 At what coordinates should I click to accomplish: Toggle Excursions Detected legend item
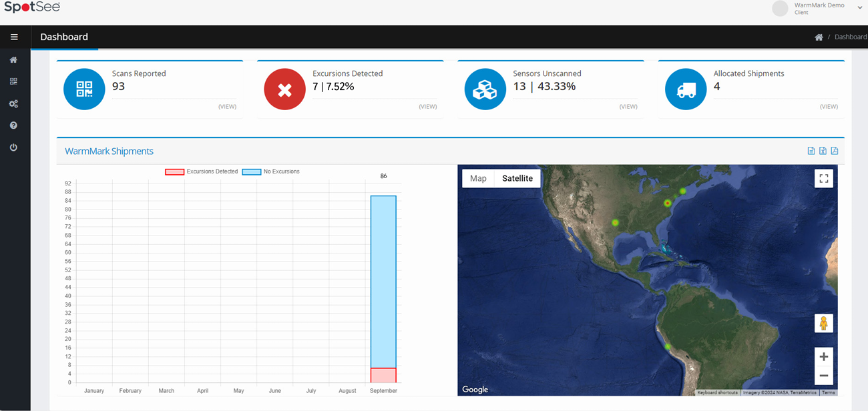coord(202,171)
